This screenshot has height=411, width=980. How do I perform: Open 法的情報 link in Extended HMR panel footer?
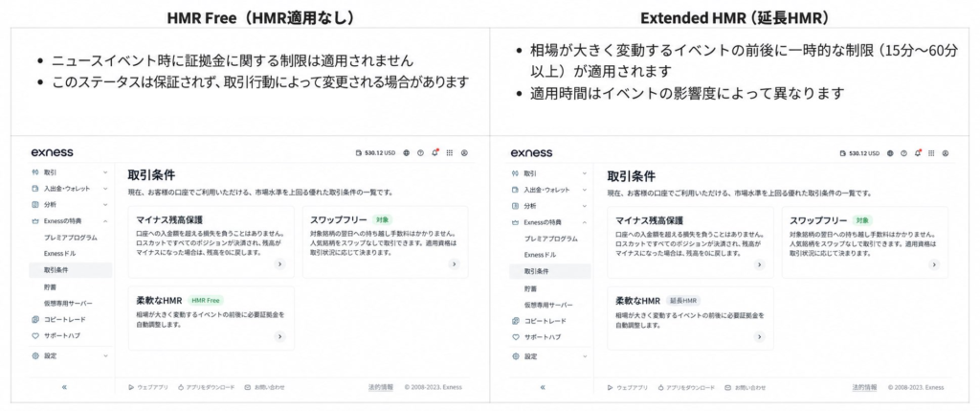[864, 388]
